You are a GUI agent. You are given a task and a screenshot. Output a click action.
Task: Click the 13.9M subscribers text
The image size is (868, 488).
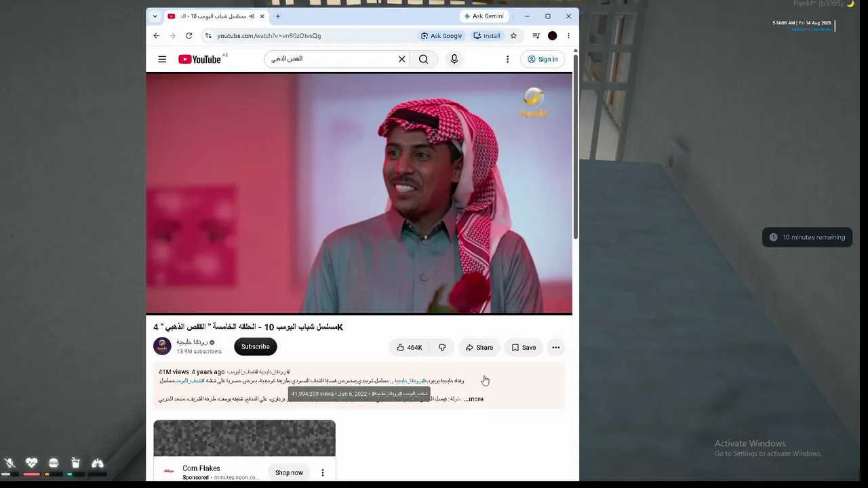coord(199,352)
